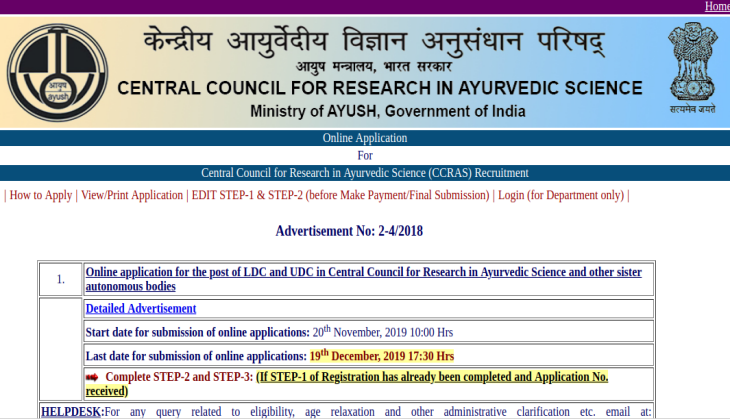Click the red arrow pointer icon
Screen dimensions: 730x419
(92, 377)
